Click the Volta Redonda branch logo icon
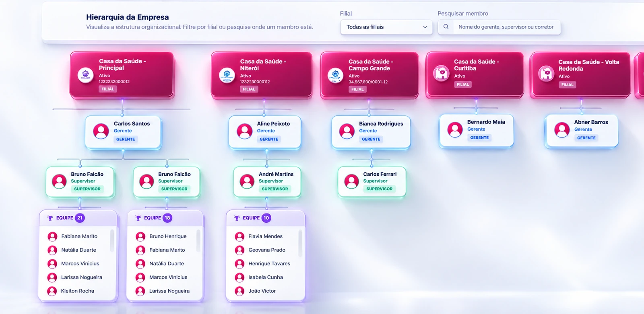Viewport: 644px width, 314px height. [546, 74]
